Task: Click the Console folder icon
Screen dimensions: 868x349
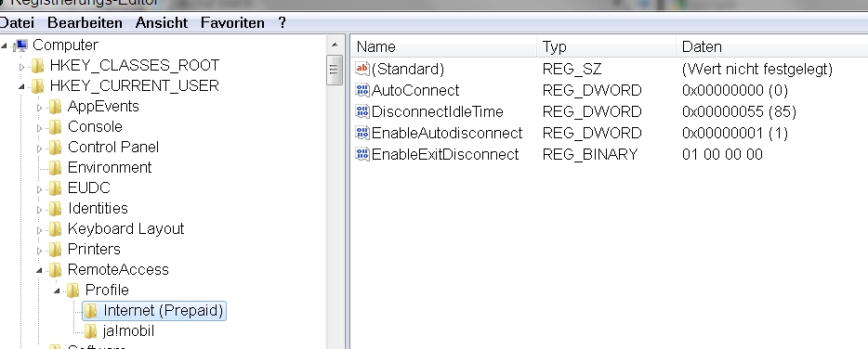Action: click(56, 127)
